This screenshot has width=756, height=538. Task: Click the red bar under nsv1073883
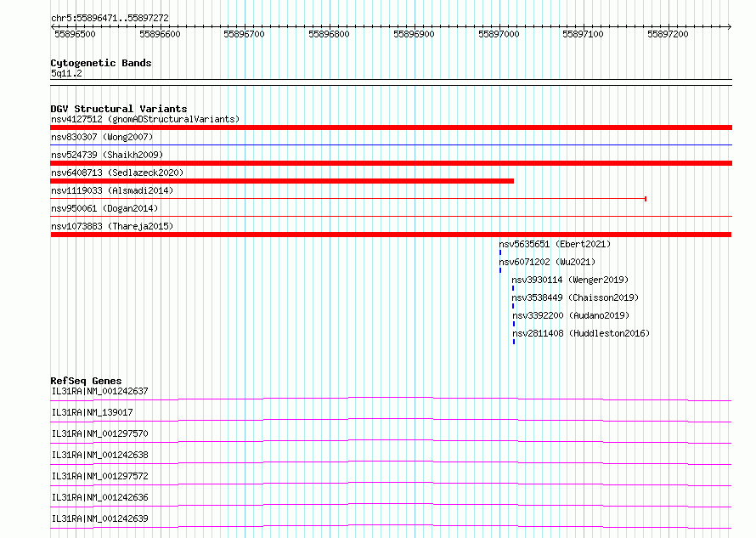pos(391,235)
